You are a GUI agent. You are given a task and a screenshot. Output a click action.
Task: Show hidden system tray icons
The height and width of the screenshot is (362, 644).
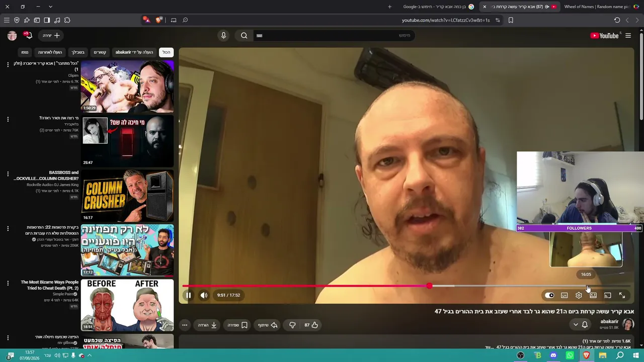click(x=90, y=355)
